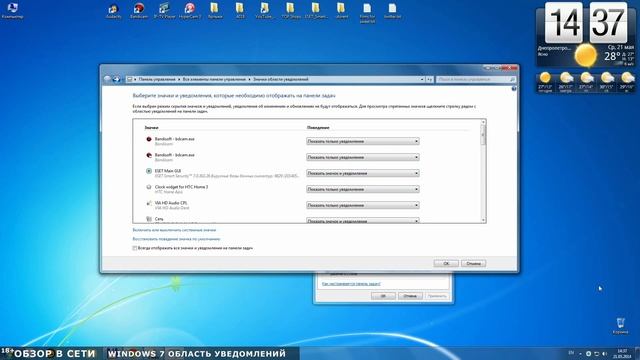640x360 pixels.
Task: Click the 'VIA HD Audio CPL' row text
Action: [x=171, y=203]
